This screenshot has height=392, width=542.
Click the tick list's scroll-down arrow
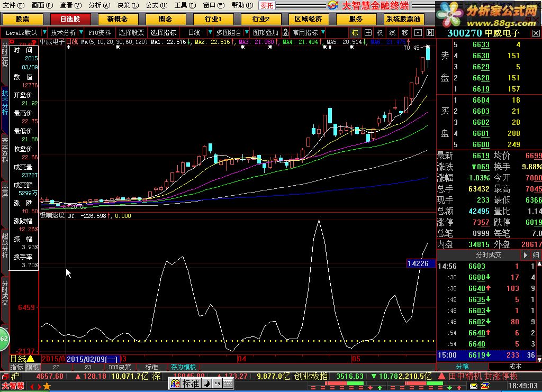(539, 360)
